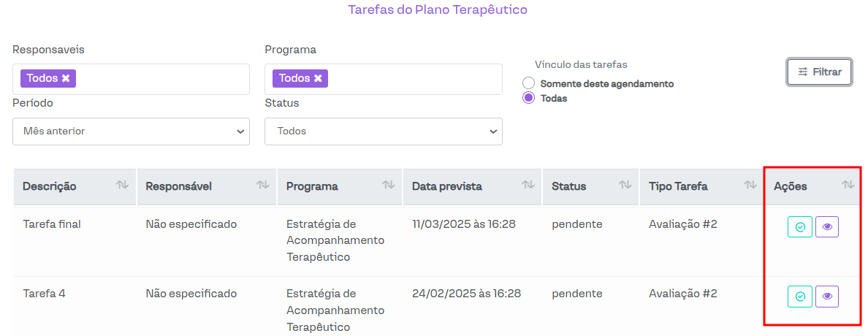Sort table by Data prevista column
The image size is (868, 336).
point(528,186)
